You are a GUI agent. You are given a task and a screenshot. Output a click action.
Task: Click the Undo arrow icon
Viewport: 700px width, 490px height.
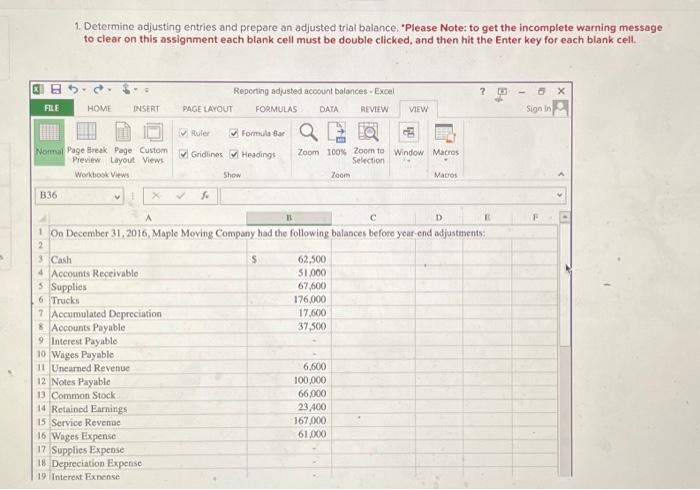click(x=73, y=90)
